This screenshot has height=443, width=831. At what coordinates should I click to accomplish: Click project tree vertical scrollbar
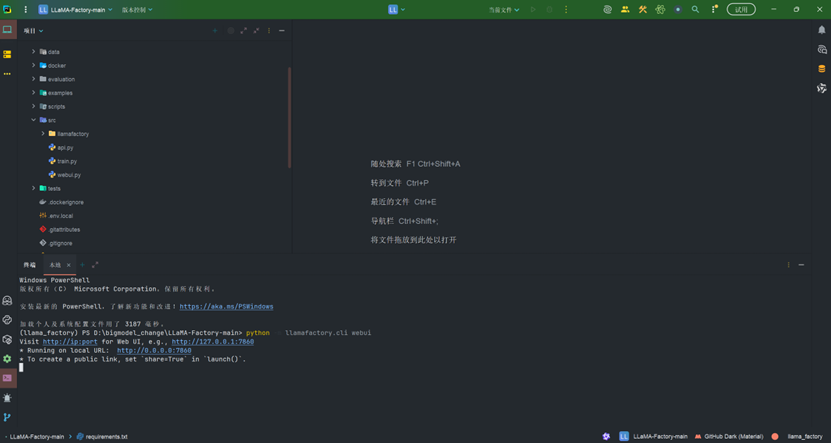289,117
